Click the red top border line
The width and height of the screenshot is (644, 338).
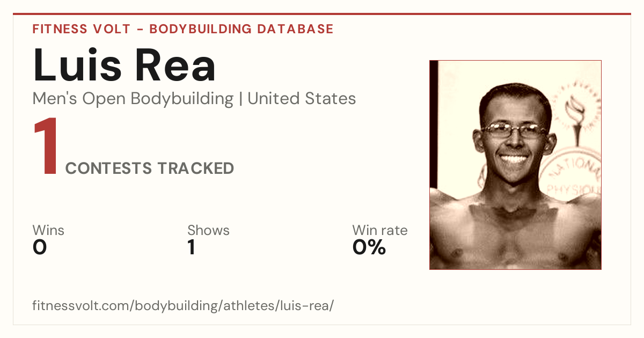click(x=322, y=14)
